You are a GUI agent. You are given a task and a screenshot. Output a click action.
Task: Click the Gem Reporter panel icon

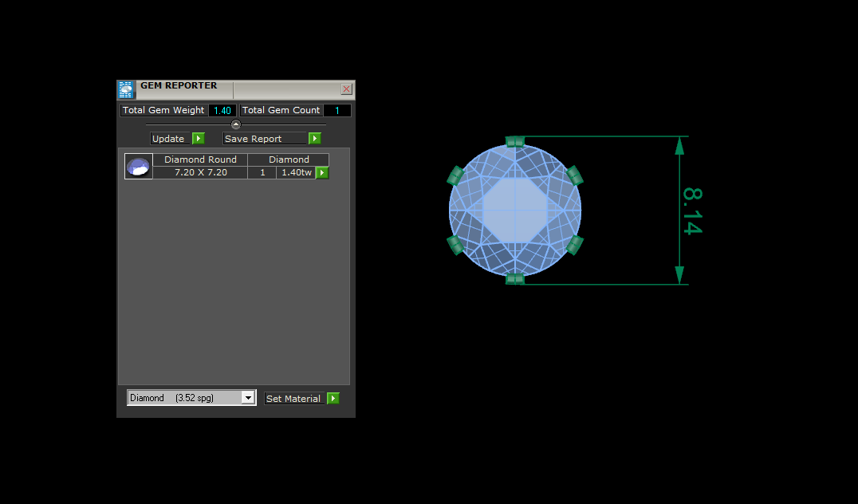[125, 90]
